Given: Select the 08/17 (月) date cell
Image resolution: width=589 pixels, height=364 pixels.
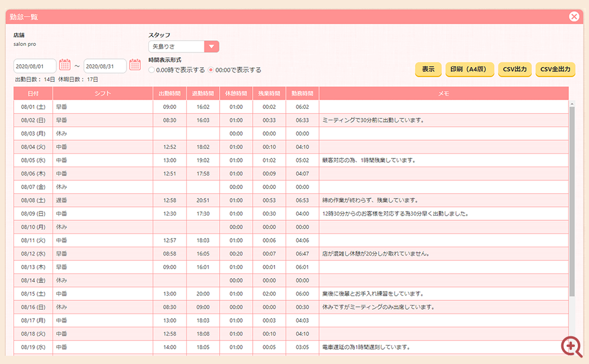Looking at the screenshot, I should [x=33, y=320].
